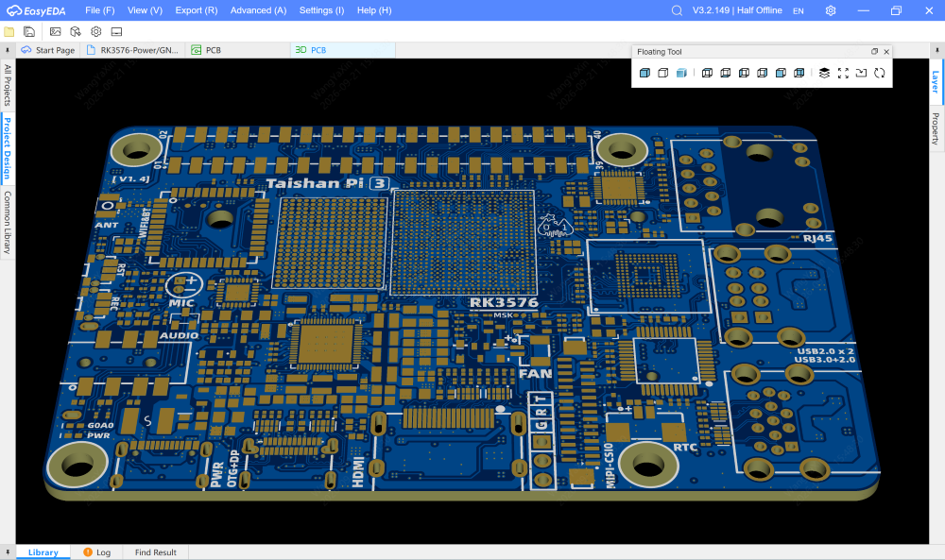The width and height of the screenshot is (945, 560).
Task: Select the gradient blue cube display mode
Action: (681, 73)
